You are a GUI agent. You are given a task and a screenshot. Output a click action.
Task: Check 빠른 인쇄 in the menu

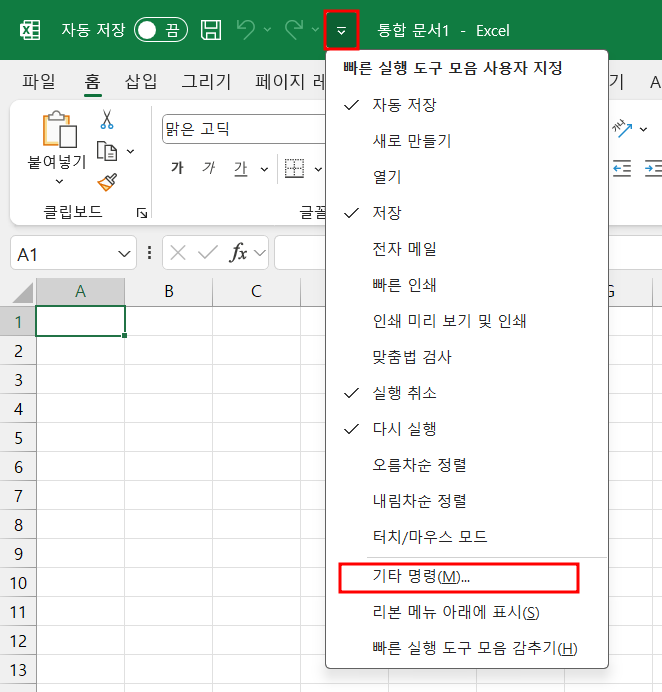click(x=467, y=285)
